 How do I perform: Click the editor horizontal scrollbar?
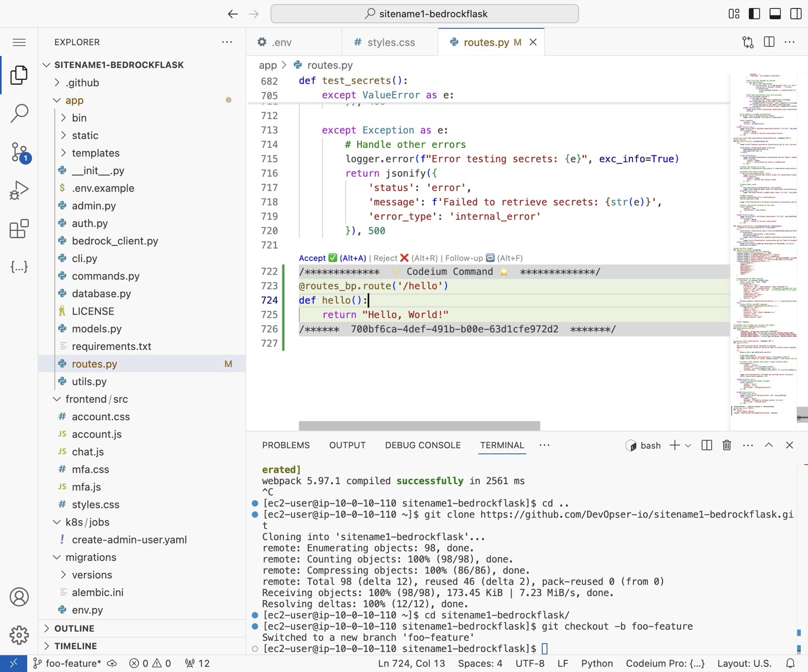coord(419,426)
